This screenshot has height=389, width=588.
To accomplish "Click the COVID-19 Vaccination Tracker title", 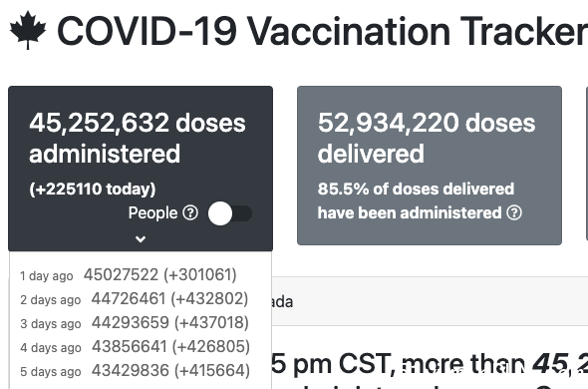I will (x=323, y=32).
